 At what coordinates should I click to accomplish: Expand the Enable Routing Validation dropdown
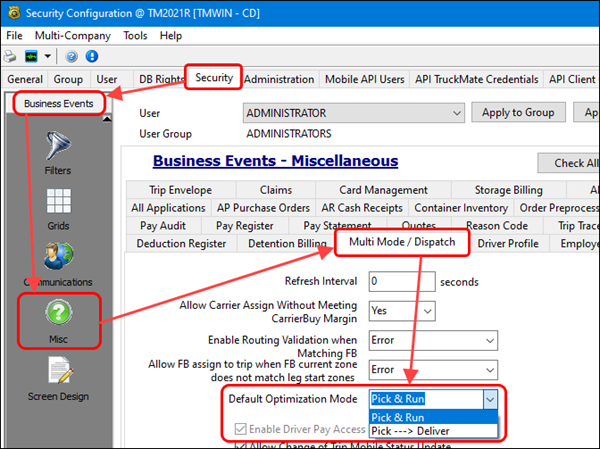pos(488,340)
